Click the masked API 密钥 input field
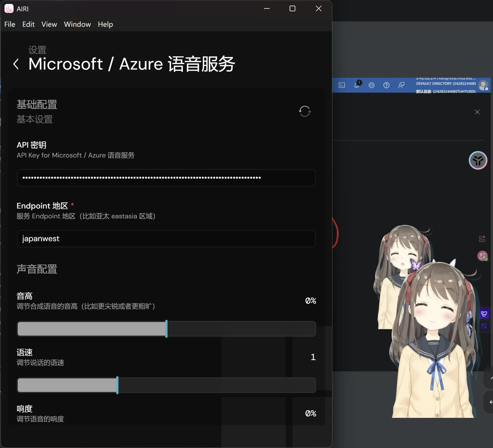Viewport: 493px width, 448px height. 166,178
